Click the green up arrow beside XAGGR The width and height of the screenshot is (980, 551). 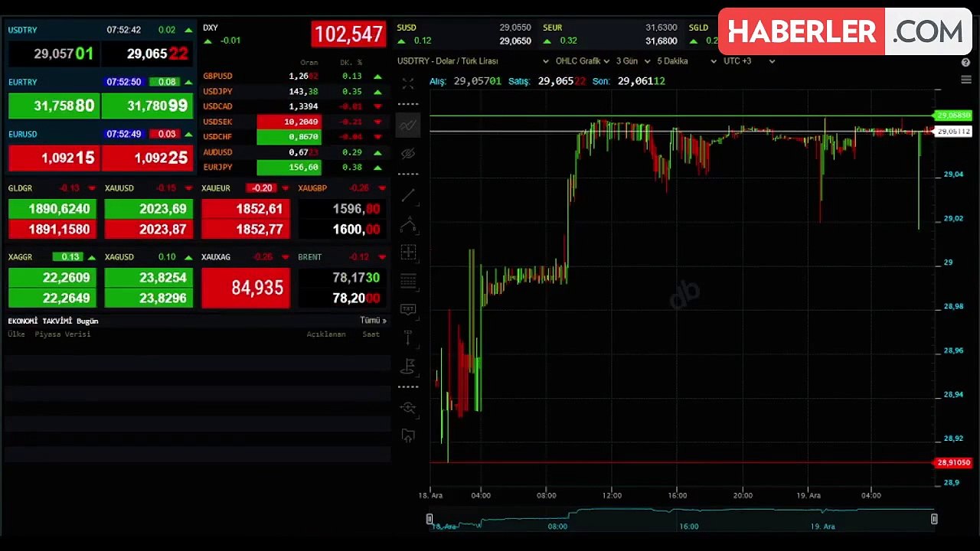tap(92, 257)
